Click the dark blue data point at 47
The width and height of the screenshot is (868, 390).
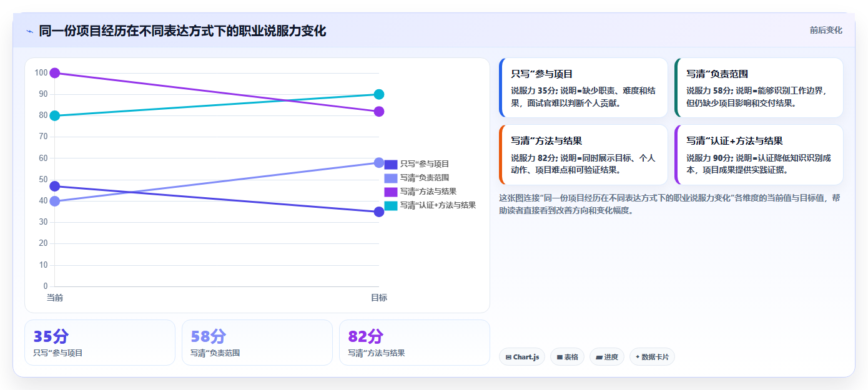[55, 186]
